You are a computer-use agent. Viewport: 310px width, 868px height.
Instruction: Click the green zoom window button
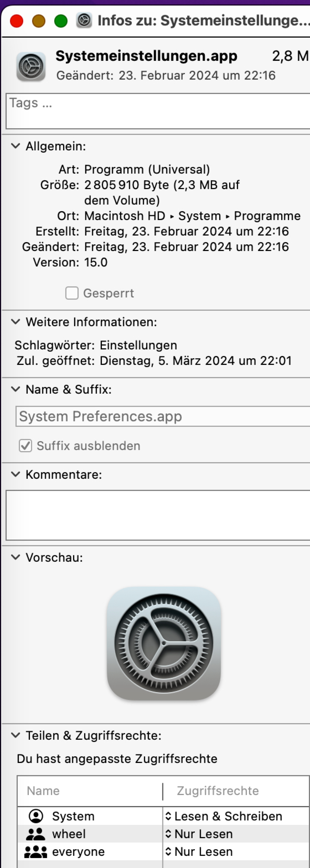click(x=61, y=21)
